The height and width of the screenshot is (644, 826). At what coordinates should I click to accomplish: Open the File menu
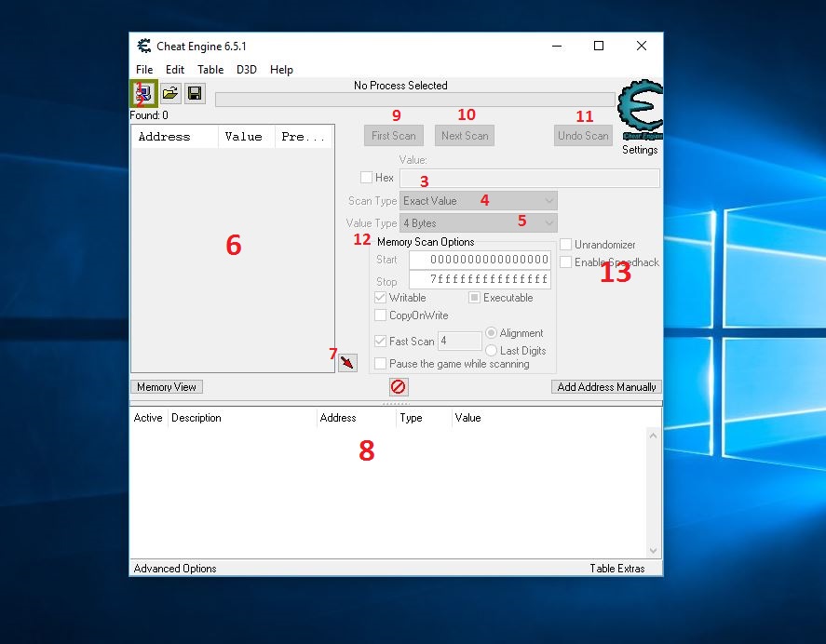(144, 70)
